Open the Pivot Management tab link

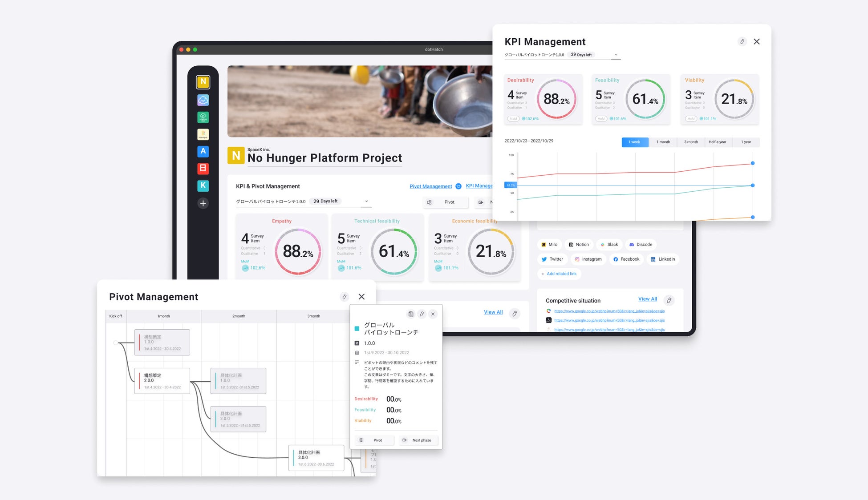pos(430,186)
